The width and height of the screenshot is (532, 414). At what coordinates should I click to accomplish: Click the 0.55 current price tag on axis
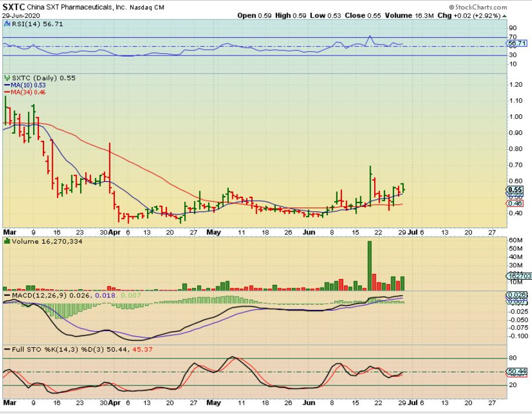pos(515,190)
